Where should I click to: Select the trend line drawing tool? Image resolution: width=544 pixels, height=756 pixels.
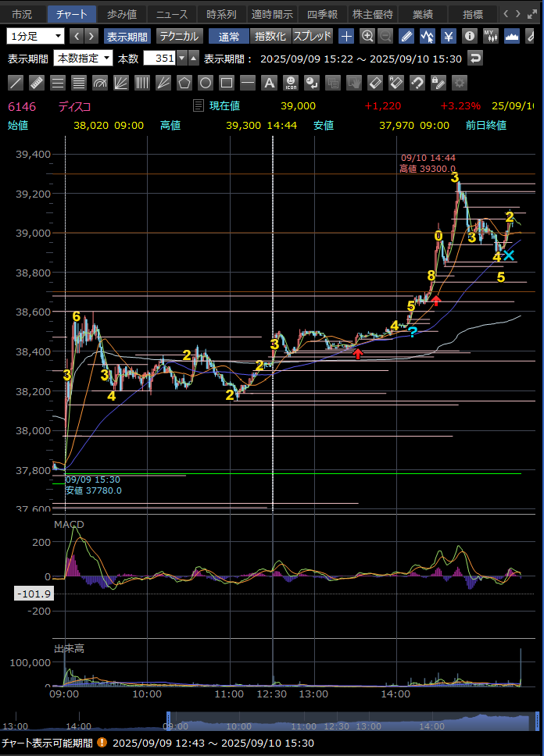[16, 83]
